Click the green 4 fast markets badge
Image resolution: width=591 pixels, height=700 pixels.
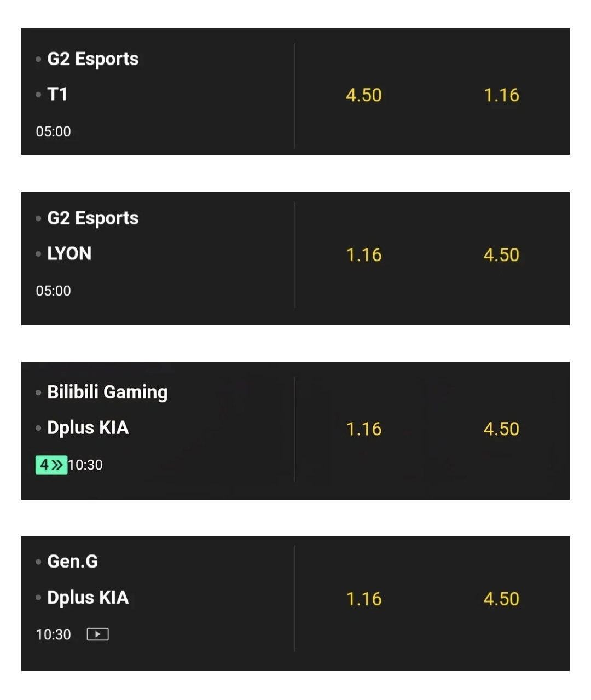pos(51,465)
